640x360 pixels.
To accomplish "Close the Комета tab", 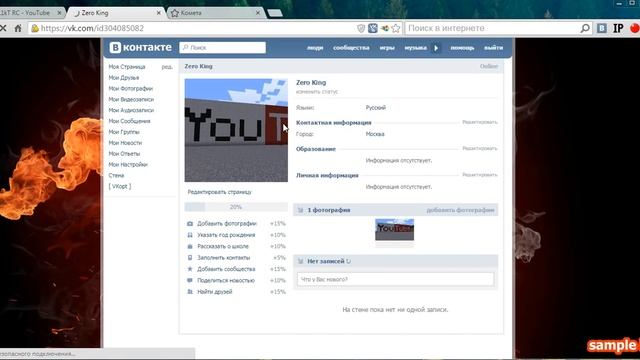I will [x=258, y=13].
